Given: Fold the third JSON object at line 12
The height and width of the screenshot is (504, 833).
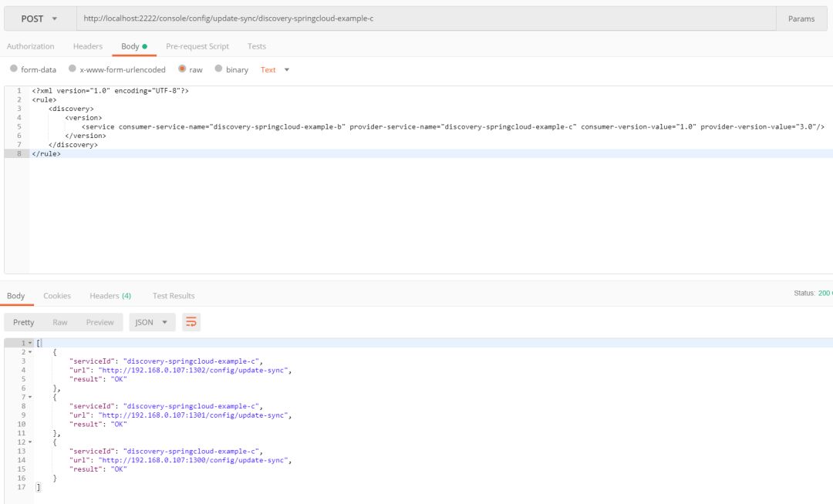Looking at the screenshot, I should click(x=30, y=442).
